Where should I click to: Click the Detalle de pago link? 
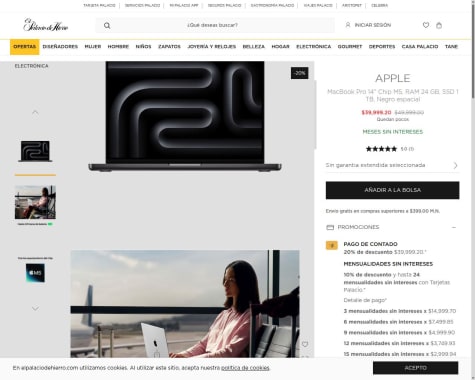tap(365, 300)
